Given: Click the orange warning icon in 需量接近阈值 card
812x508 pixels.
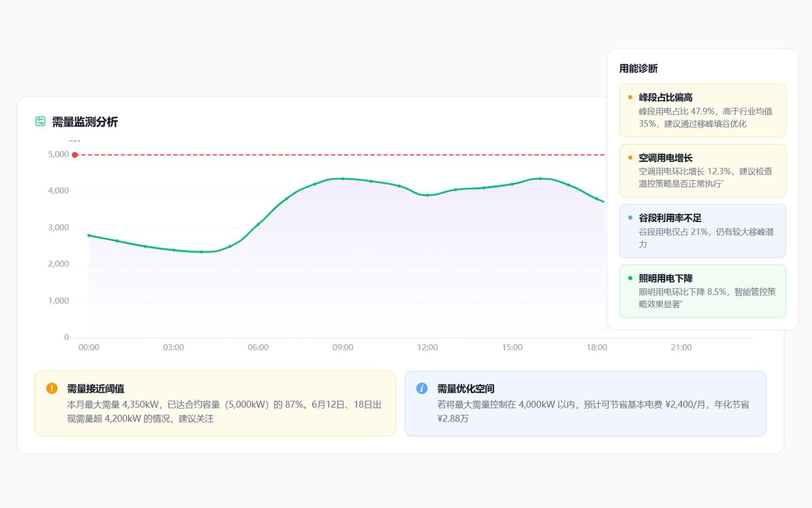Looking at the screenshot, I should (x=52, y=388).
